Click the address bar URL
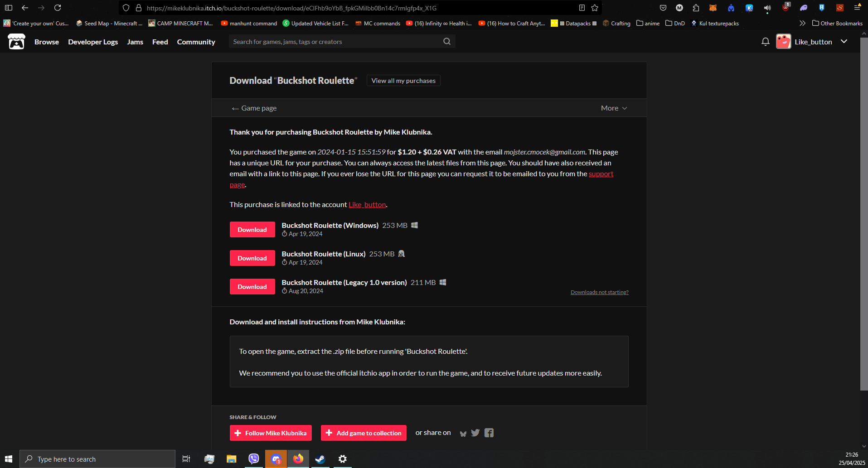The height and width of the screenshot is (468, 868). point(291,8)
